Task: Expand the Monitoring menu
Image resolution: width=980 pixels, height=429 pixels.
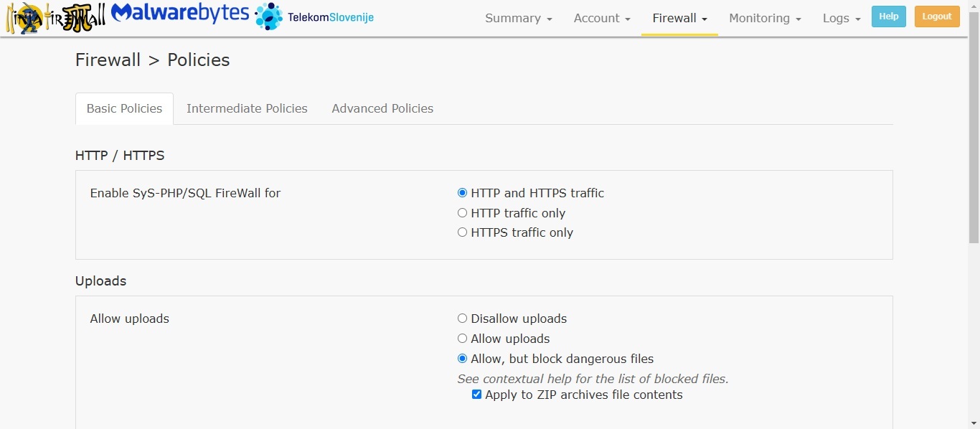Action: pyautogui.click(x=765, y=19)
